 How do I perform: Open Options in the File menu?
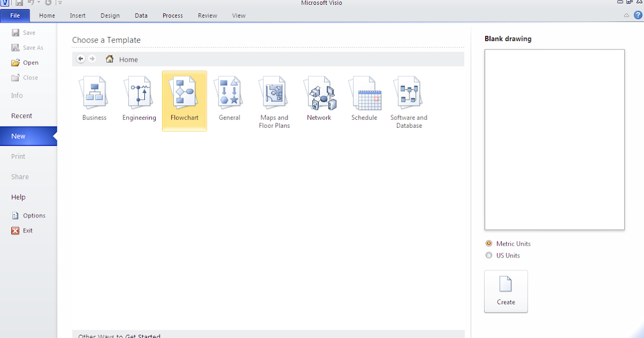coord(28,216)
